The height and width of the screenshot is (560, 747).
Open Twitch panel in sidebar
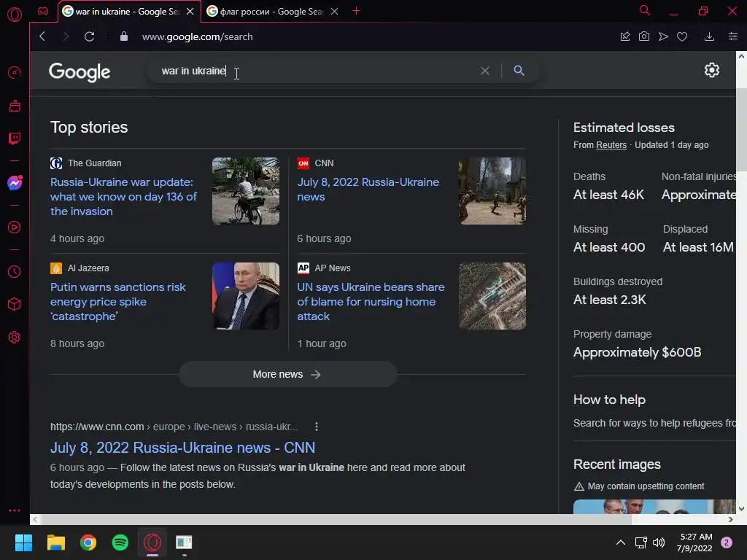click(15, 139)
